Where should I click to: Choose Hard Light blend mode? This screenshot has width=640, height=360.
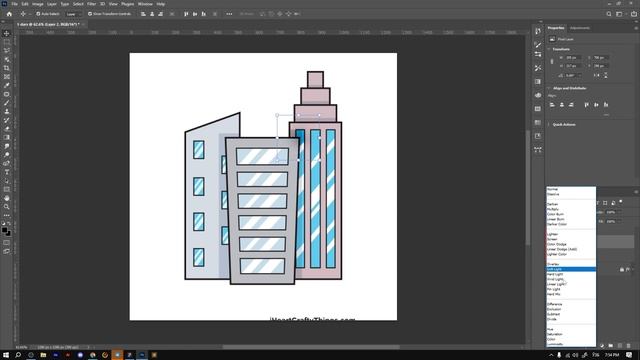(x=571, y=274)
